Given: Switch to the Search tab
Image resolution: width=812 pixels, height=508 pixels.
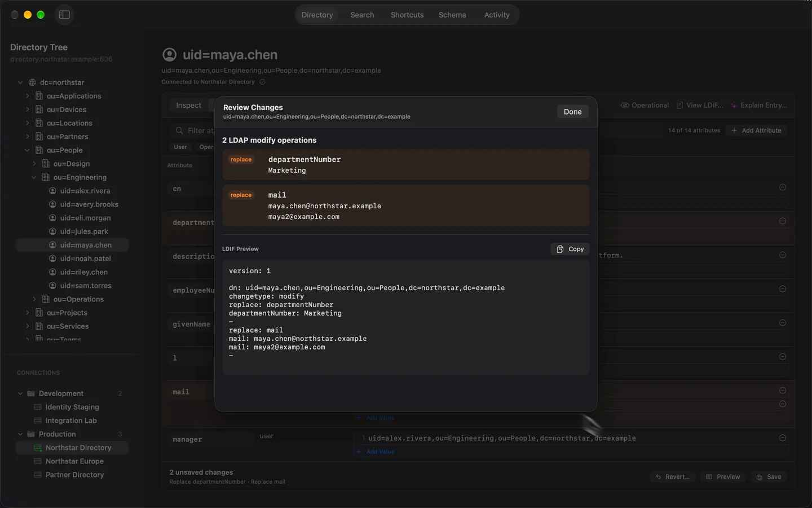Looking at the screenshot, I should click(362, 15).
